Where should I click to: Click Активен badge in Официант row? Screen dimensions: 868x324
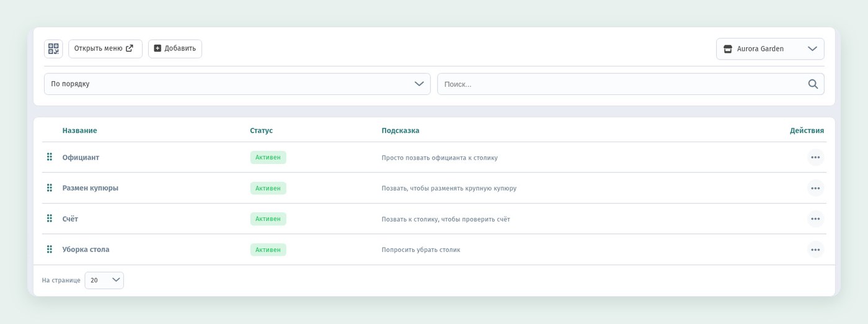268,158
